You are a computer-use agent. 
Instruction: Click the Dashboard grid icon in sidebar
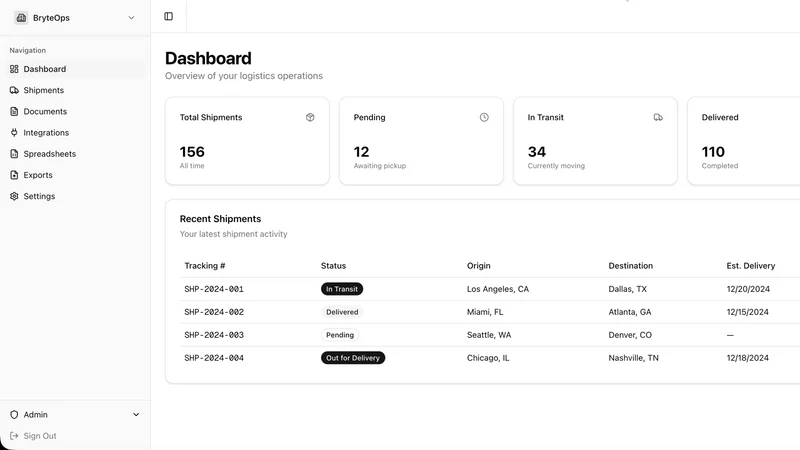(14, 69)
